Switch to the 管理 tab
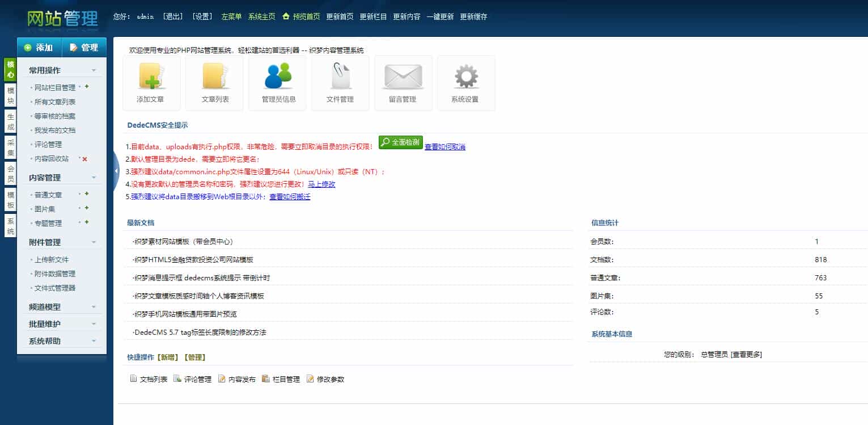This screenshot has width=868, height=425. (84, 48)
